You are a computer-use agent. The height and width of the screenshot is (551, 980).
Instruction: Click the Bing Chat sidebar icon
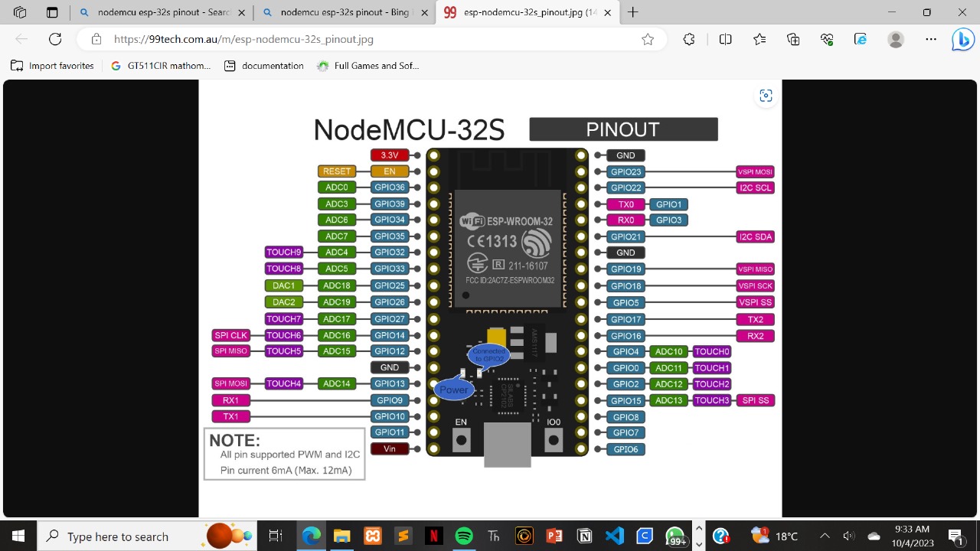[962, 40]
